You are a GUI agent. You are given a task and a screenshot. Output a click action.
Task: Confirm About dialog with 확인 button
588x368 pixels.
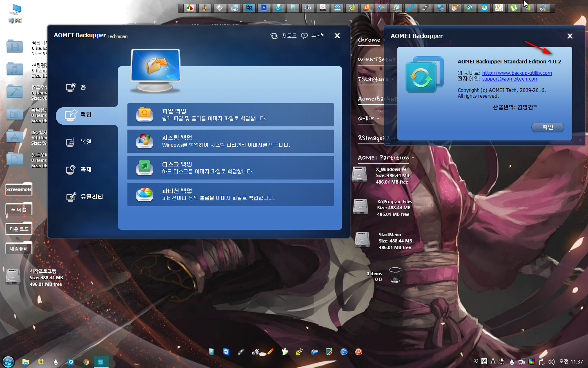click(x=548, y=127)
